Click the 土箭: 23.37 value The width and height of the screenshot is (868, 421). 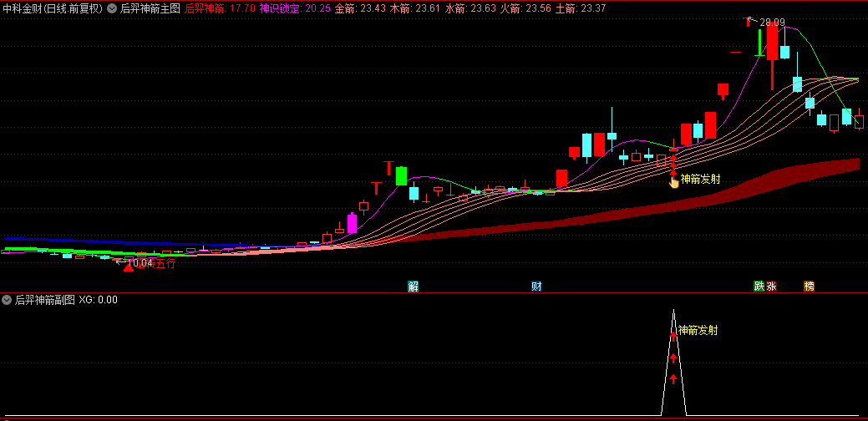[x=580, y=8]
